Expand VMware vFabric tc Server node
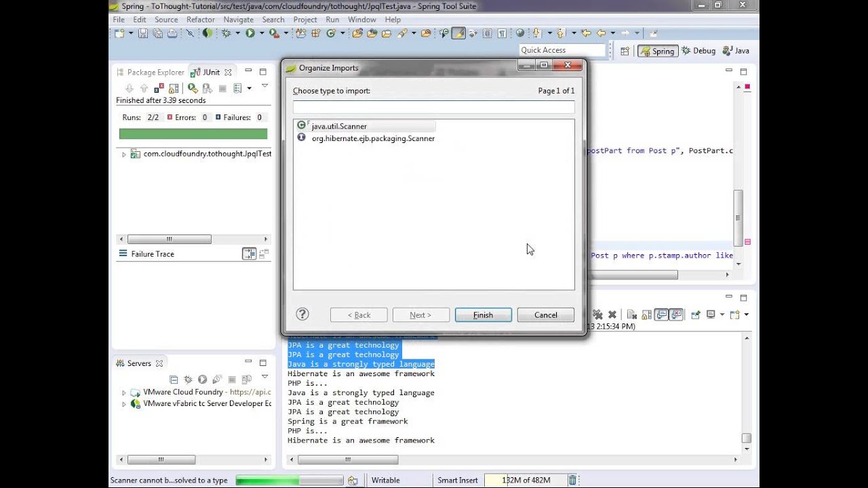 (124, 404)
